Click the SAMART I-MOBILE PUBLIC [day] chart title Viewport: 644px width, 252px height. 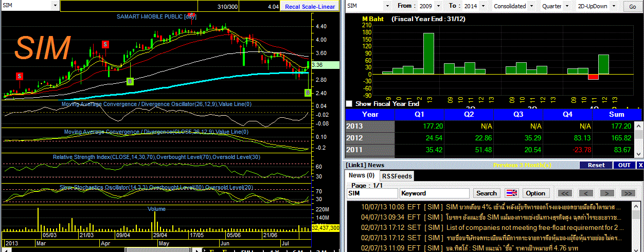tap(156, 17)
